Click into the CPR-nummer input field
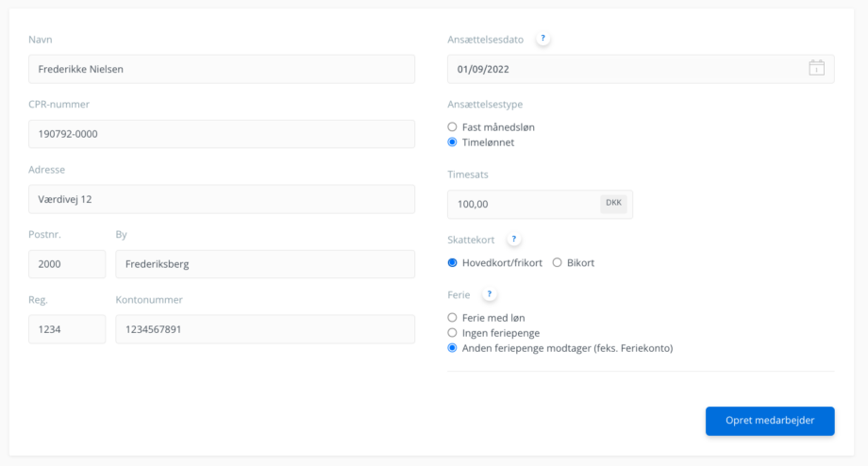This screenshot has height=466, width=868. (222, 134)
